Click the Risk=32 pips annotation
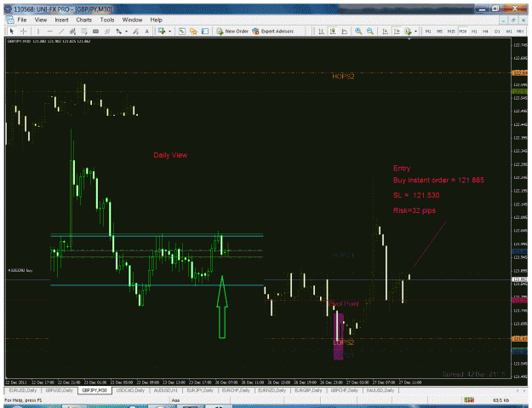The height and width of the screenshot is (408, 532). [x=415, y=210]
